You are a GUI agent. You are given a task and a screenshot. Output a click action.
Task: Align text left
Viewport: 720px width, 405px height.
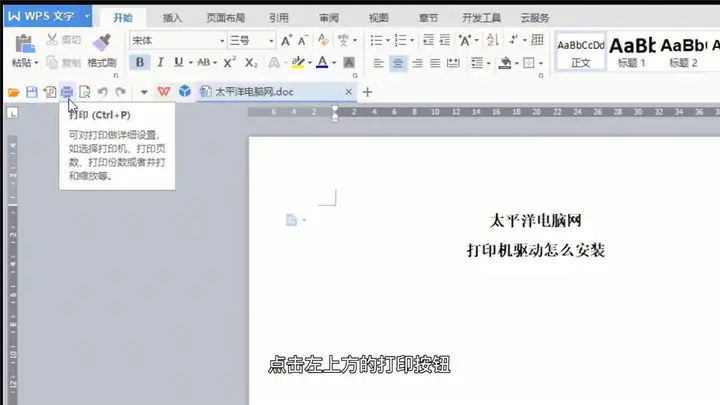click(378, 63)
